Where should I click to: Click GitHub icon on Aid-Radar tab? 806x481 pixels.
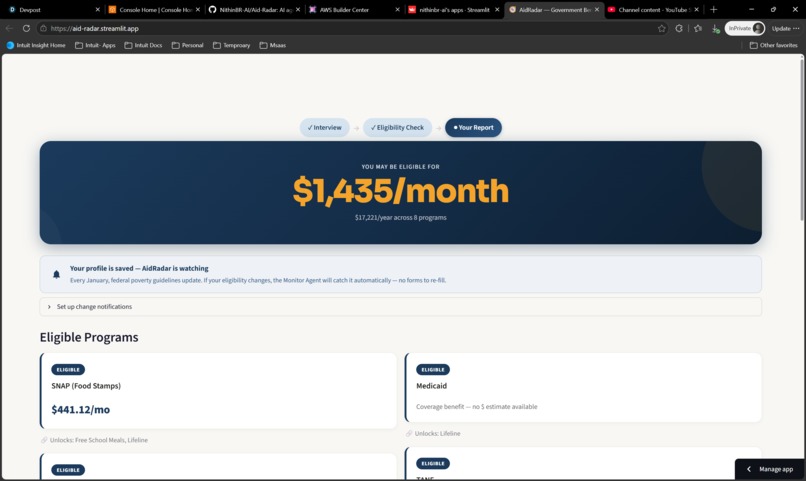tap(212, 10)
